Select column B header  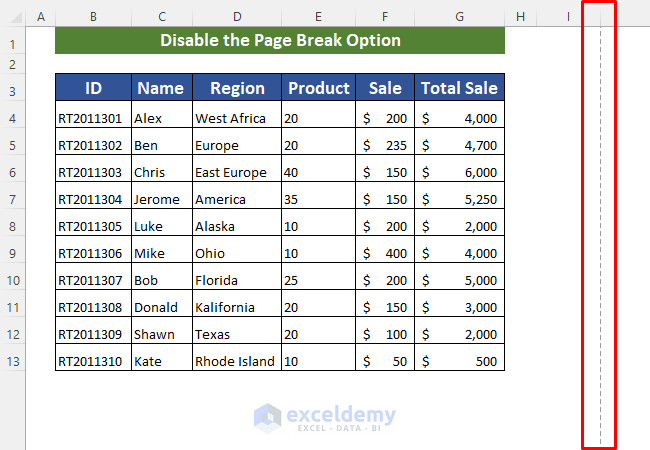click(93, 17)
